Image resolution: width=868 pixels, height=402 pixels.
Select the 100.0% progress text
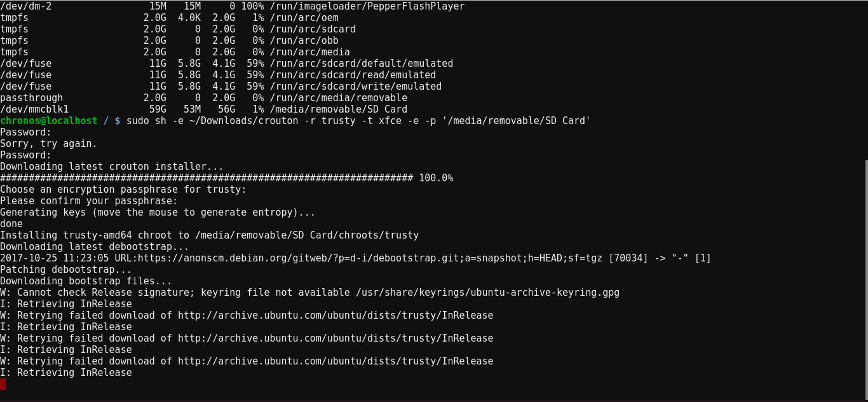coord(436,178)
